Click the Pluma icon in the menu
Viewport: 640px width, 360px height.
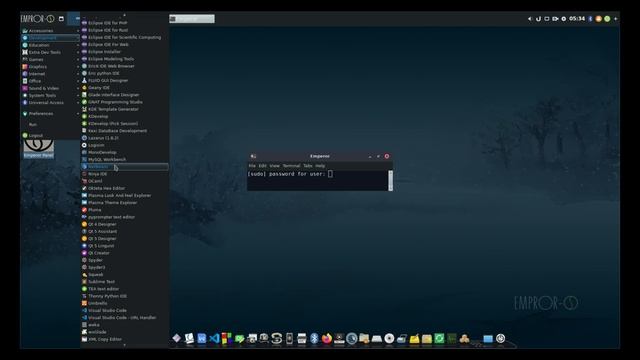[84, 210]
